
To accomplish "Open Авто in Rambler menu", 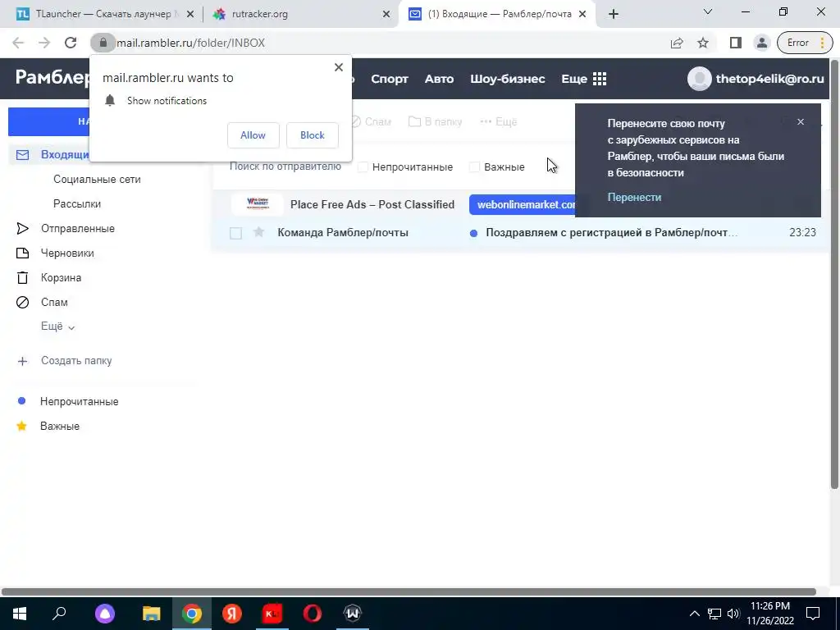I will pos(440,79).
